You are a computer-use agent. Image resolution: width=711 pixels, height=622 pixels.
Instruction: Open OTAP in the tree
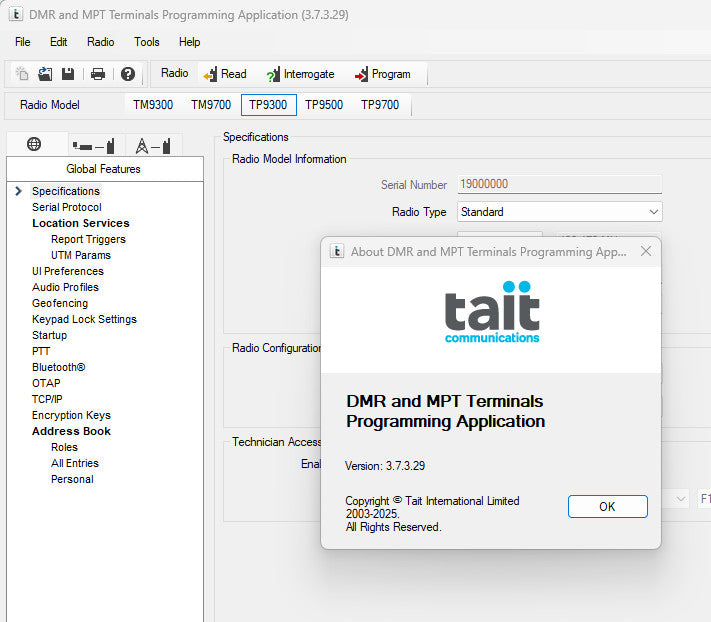[x=46, y=383]
